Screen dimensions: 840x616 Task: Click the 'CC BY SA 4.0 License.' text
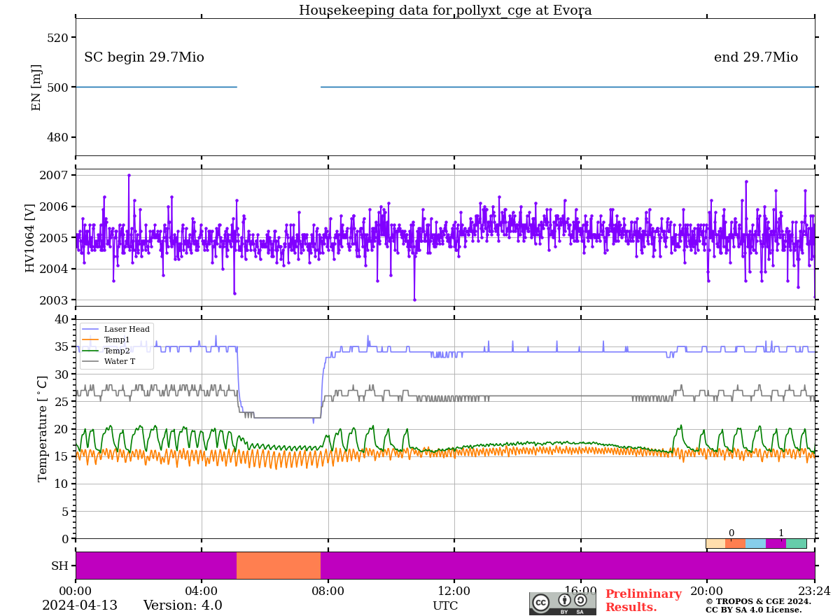(753, 610)
